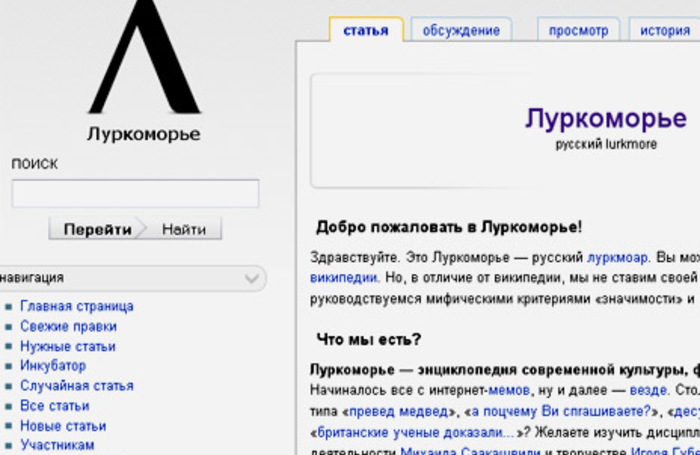Open the обсуждение tab

click(x=461, y=30)
